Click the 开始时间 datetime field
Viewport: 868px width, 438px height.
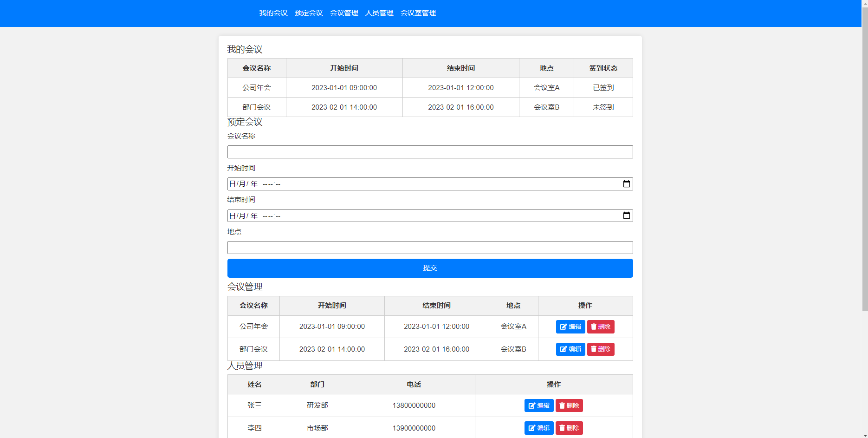430,184
